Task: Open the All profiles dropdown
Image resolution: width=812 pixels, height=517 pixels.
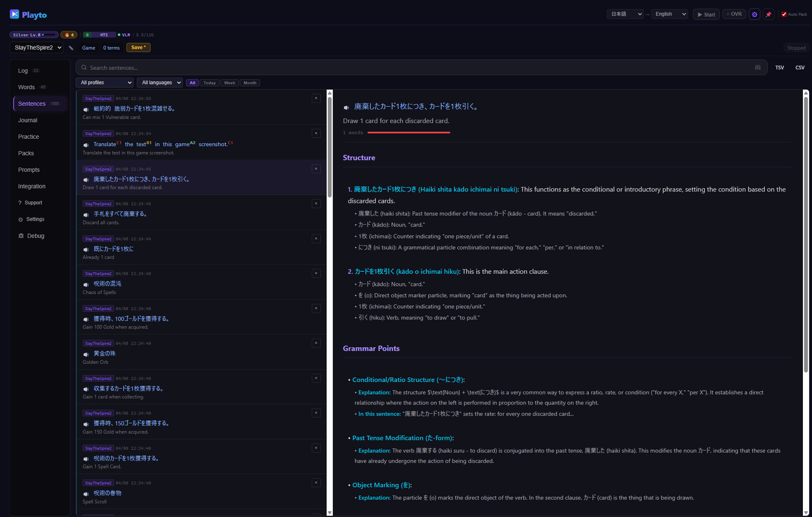Action: point(104,83)
